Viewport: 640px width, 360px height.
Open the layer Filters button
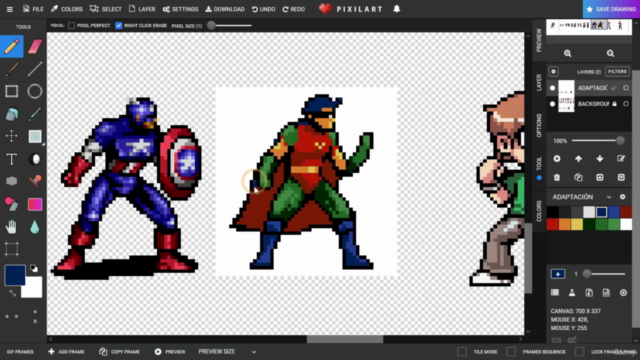(617, 71)
